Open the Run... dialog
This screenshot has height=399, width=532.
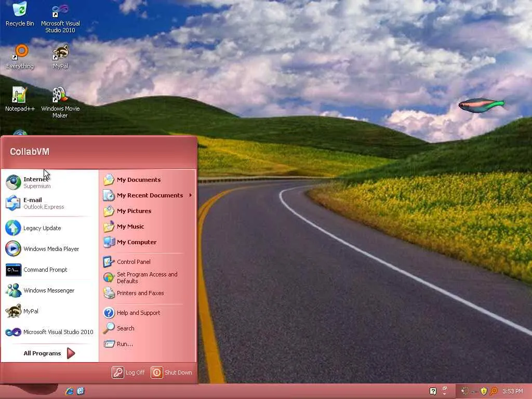tap(148, 344)
